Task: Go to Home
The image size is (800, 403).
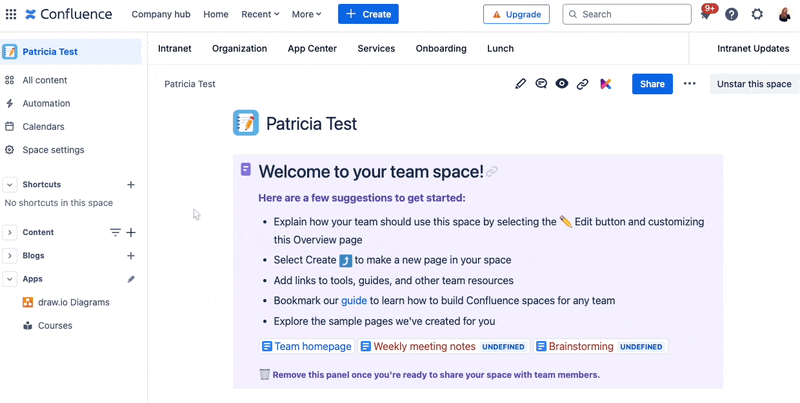Action: (216, 14)
